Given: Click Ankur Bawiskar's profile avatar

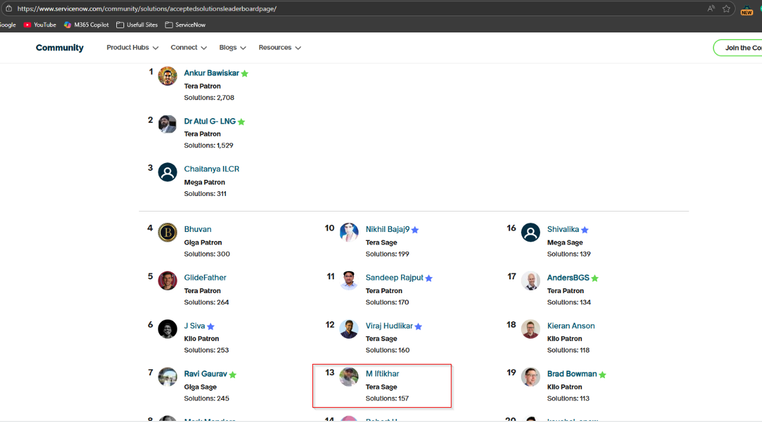Looking at the screenshot, I should (x=167, y=76).
